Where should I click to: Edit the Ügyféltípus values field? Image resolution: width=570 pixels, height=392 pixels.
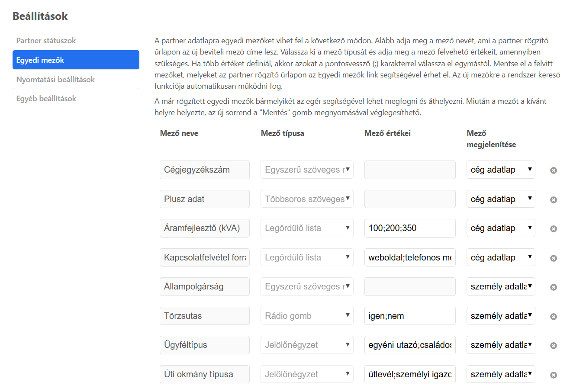pyautogui.click(x=409, y=345)
